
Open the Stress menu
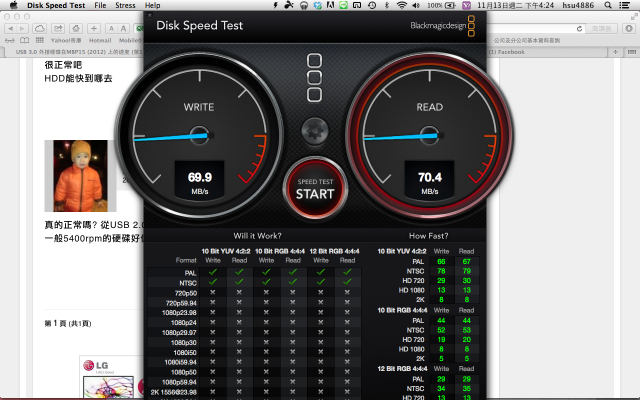click(x=125, y=5)
